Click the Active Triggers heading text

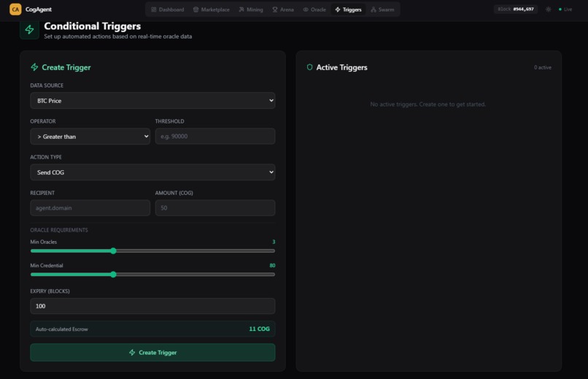coord(341,67)
